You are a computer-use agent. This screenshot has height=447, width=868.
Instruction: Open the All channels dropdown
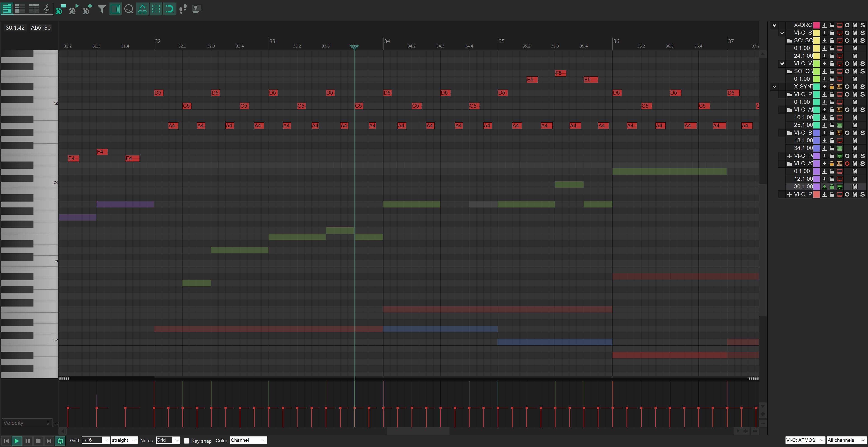[x=847, y=440]
